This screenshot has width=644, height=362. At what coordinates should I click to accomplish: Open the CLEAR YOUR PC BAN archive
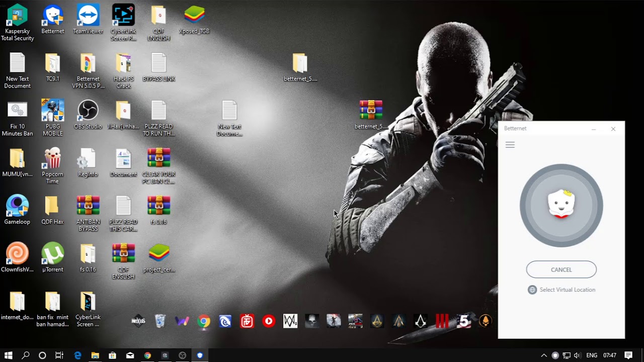coord(158,166)
